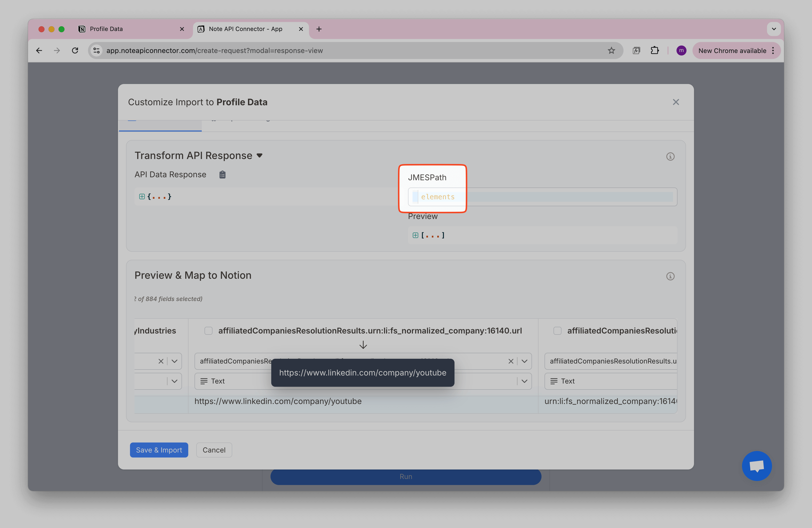Open the tab search dropdown arrow

(773, 29)
